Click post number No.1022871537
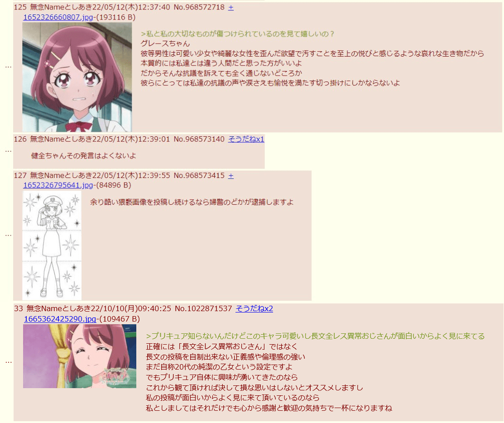504x423 pixels. 203,308
